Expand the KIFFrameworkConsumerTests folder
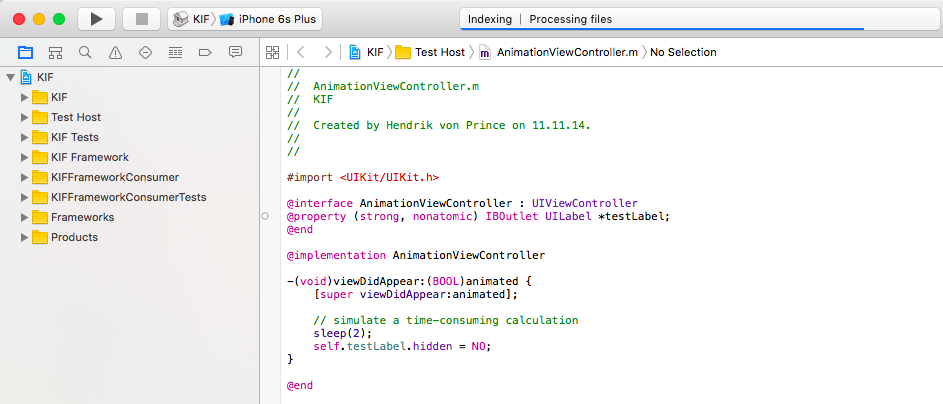The width and height of the screenshot is (943, 404). pyautogui.click(x=24, y=197)
